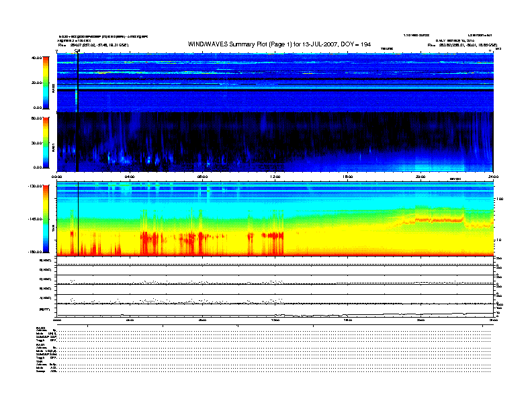The height and width of the screenshot is (411, 532).
Task: Select the RAD2 color scale bar
Action: coord(46,83)
